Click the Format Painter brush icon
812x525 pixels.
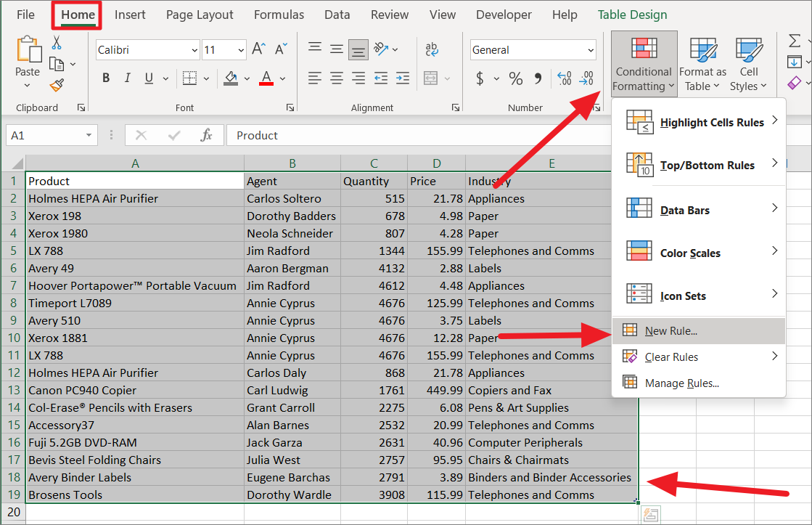[x=57, y=85]
